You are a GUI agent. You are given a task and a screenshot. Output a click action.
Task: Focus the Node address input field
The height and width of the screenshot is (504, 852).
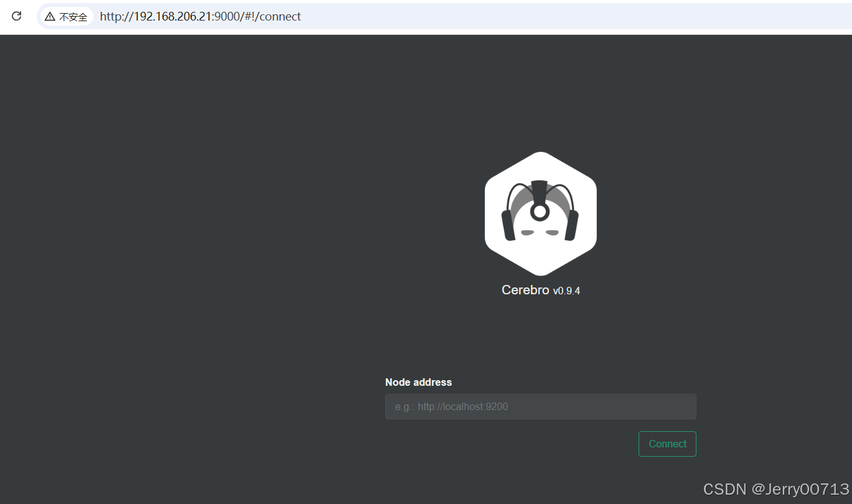[x=540, y=406]
